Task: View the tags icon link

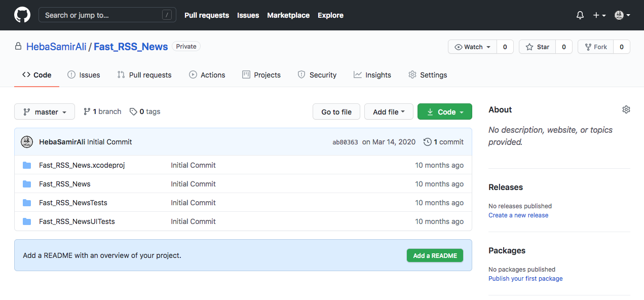Action: [x=133, y=111]
